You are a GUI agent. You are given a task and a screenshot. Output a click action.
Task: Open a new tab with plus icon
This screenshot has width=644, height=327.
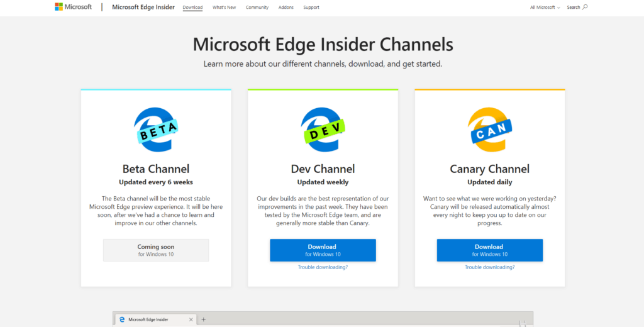[203, 319]
